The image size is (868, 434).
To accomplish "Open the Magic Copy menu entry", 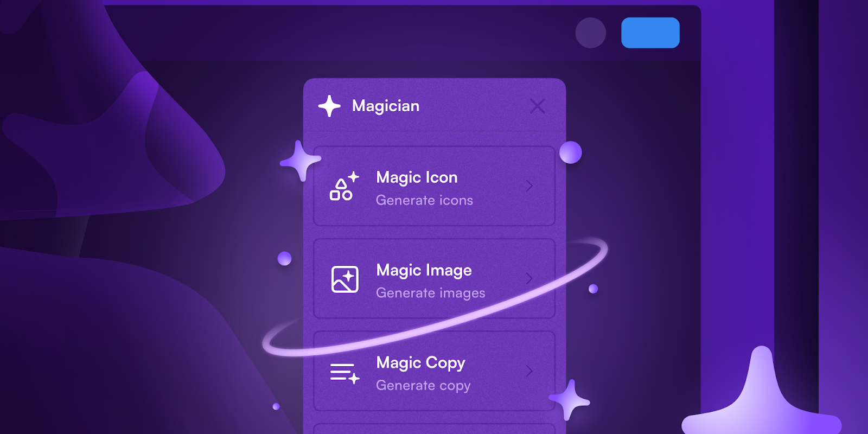I will (x=435, y=371).
